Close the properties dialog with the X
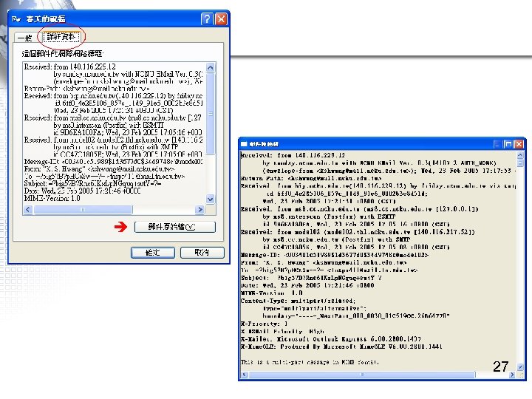 pyautogui.click(x=221, y=19)
